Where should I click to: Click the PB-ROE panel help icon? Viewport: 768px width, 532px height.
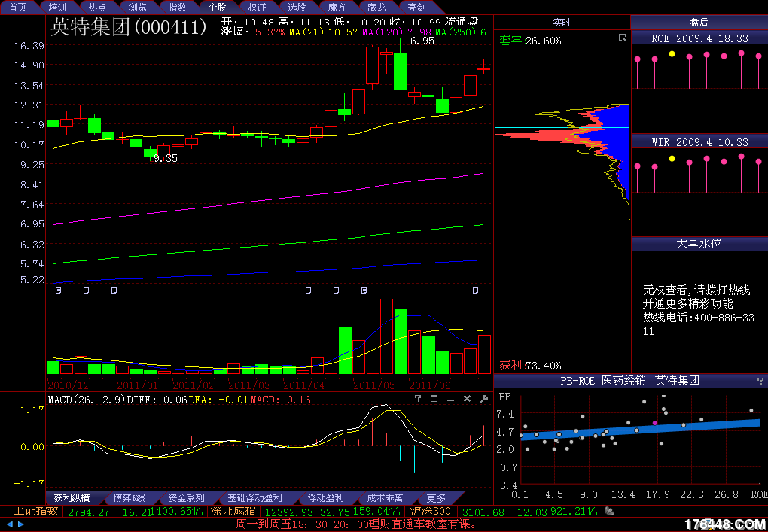(760, 381)
